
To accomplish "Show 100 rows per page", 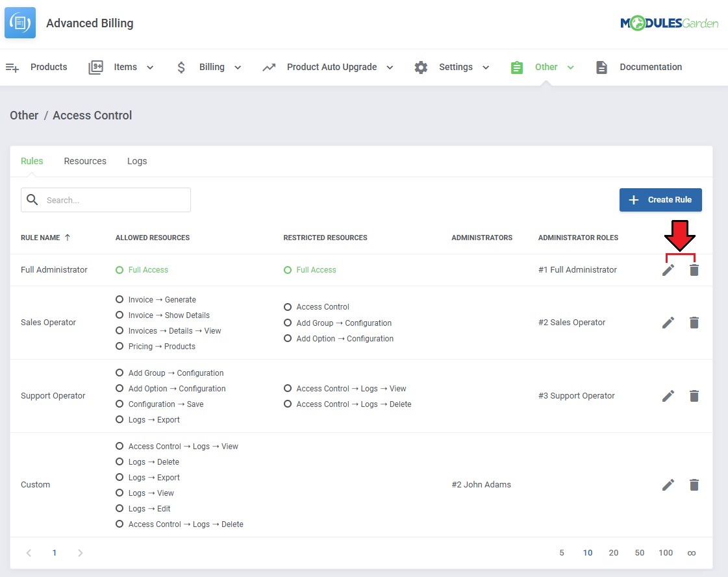I will tap(666, 553).
